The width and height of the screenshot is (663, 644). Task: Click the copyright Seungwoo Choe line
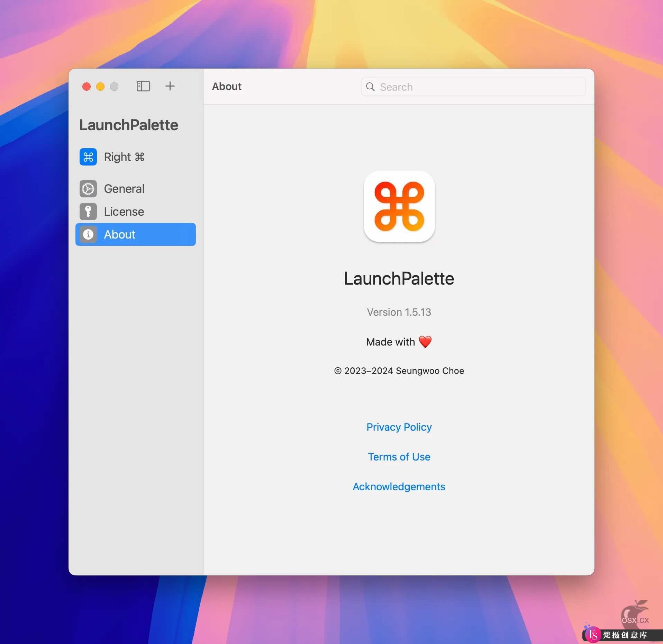tap(399, 371)
